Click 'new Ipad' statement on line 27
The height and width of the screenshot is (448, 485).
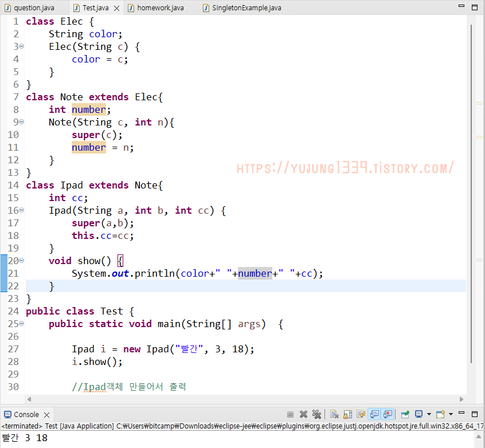(x=163, y=349)
